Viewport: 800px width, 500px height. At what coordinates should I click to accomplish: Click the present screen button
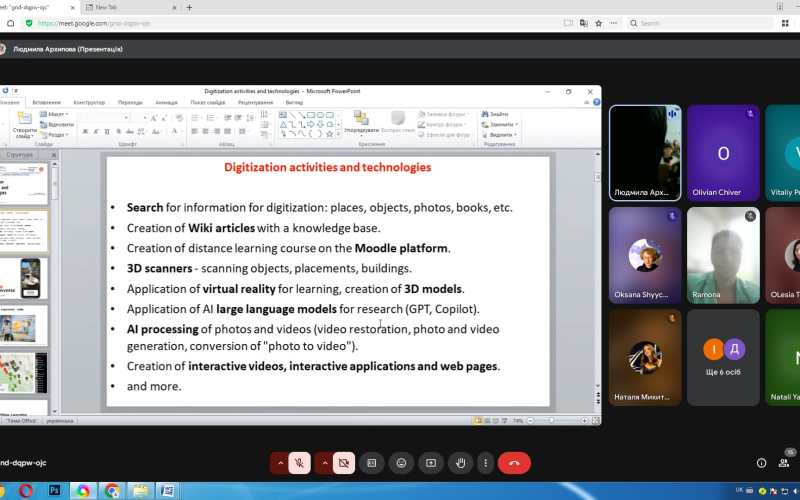431,463
